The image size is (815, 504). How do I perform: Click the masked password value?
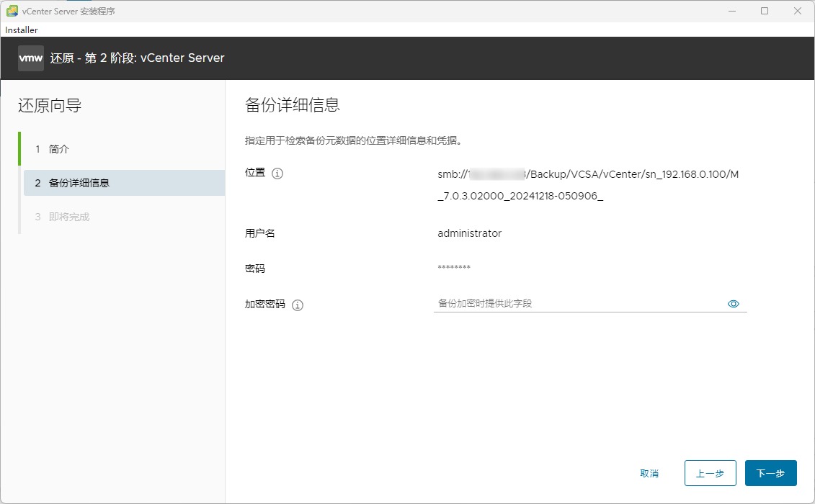pos(454,268)
